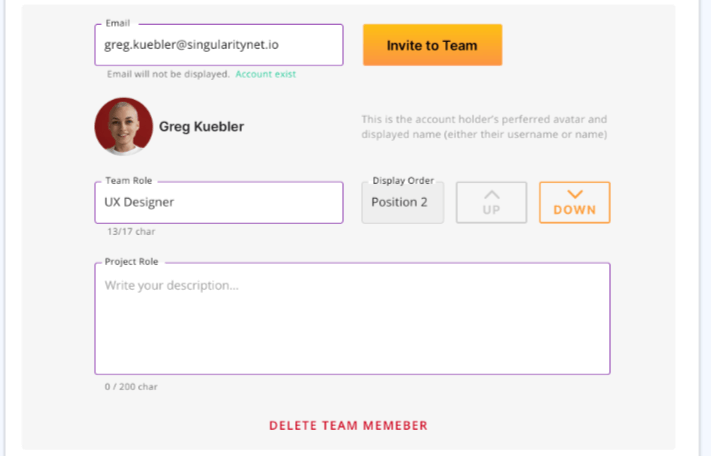Focus the Email input field
The image size is (711, 456).
pyautogui.click(x=219, y=45)
